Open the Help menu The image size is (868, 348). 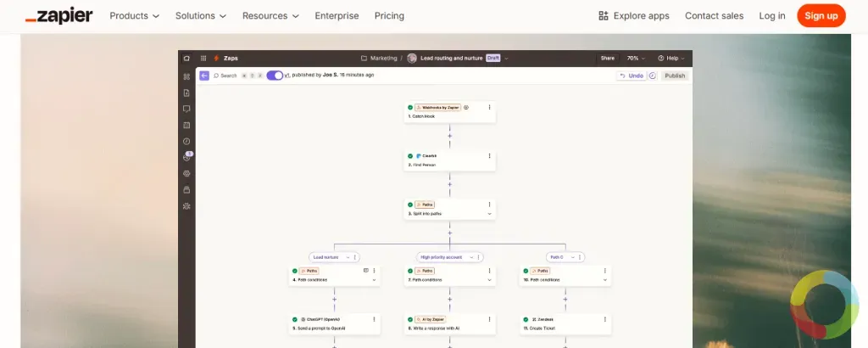(671, 59)
